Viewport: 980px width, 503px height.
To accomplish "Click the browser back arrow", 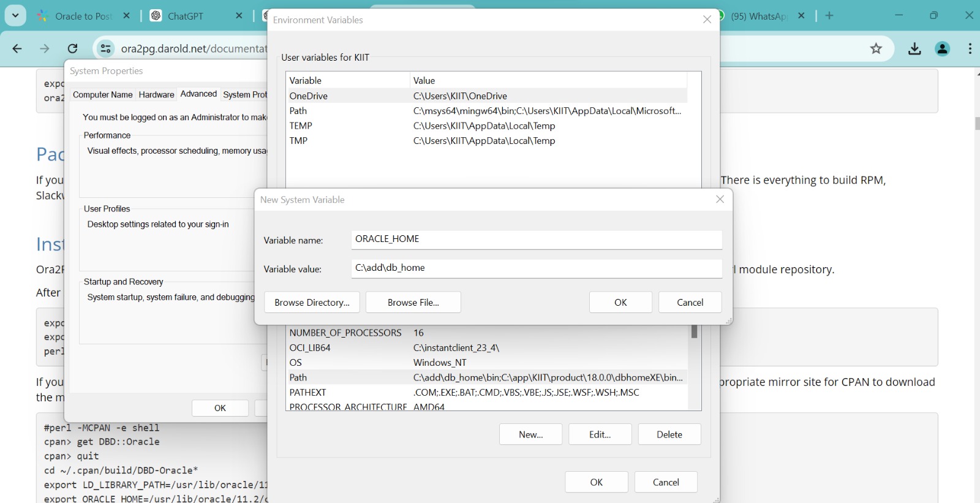I will tap(17, 48).
